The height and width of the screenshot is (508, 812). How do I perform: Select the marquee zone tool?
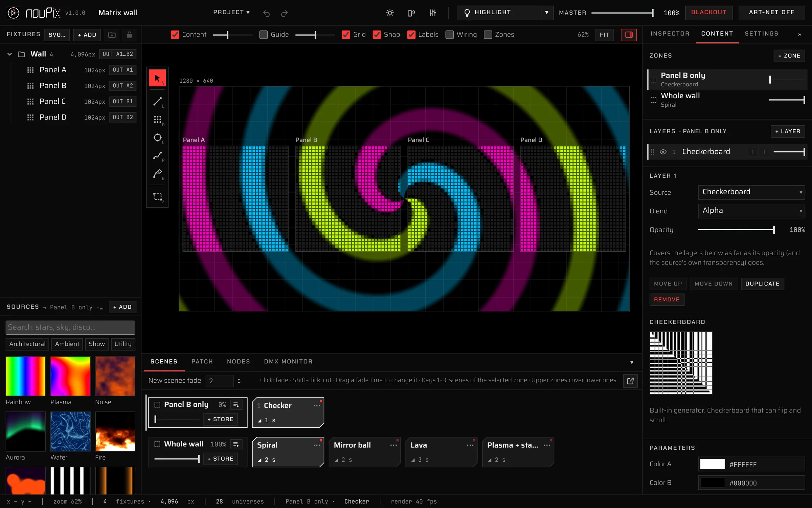(157, 196)
